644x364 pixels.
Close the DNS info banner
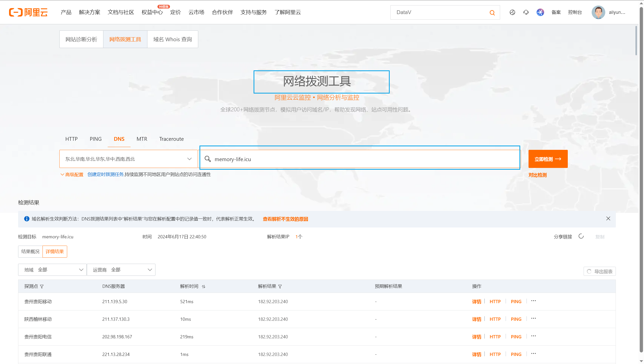tap(608, 219)
